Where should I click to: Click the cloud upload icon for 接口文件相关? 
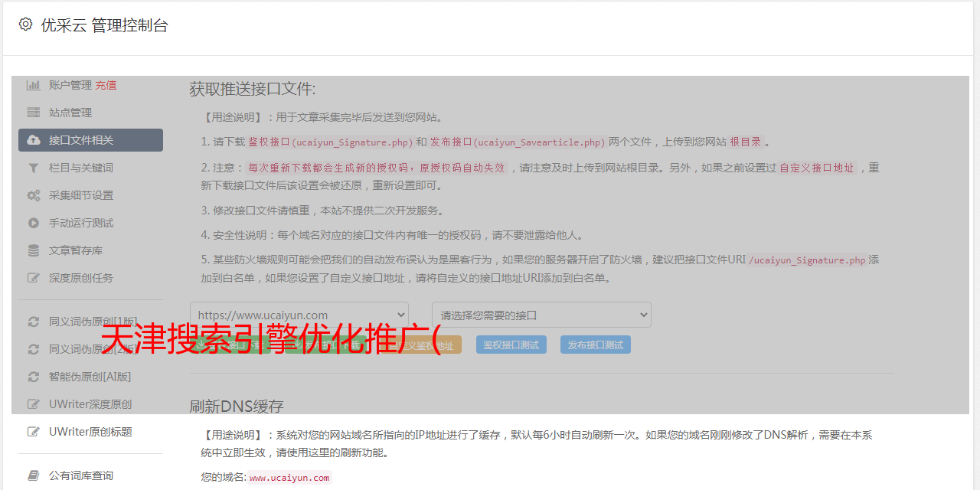(x=34, y=140)
